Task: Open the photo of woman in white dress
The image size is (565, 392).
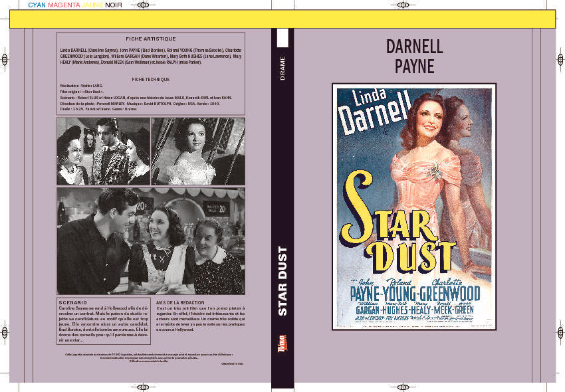Action: point(198,151)
